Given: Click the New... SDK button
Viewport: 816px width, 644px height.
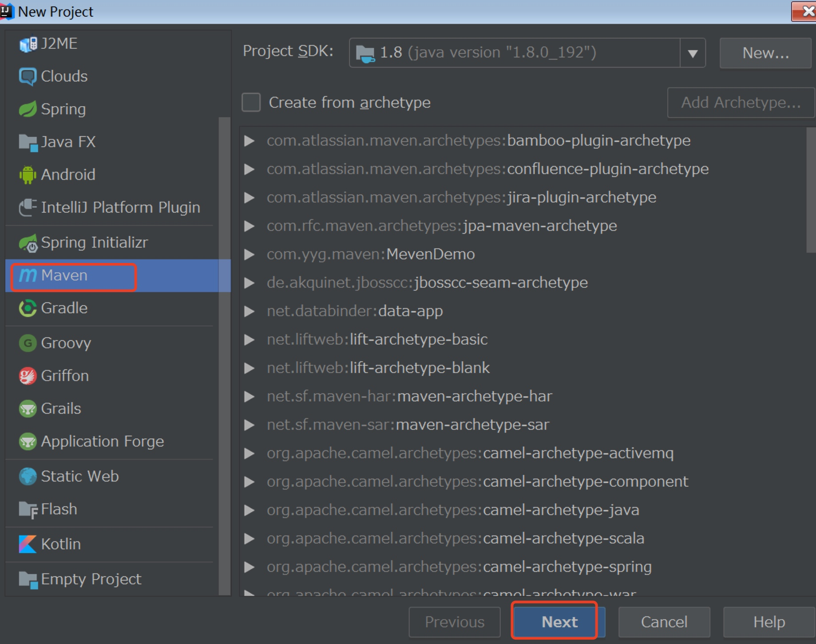Looking at the screenshot, I should 765,53.
